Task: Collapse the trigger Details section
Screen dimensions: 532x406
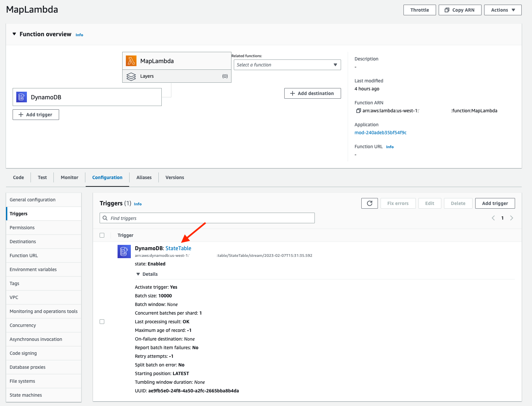Action: click(x=138, y=274)
